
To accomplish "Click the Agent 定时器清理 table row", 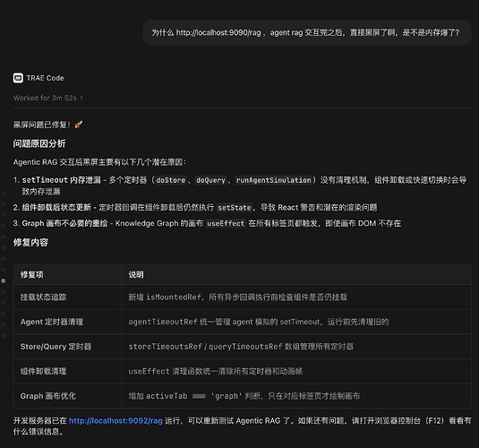I will click(x=243, y=322).
